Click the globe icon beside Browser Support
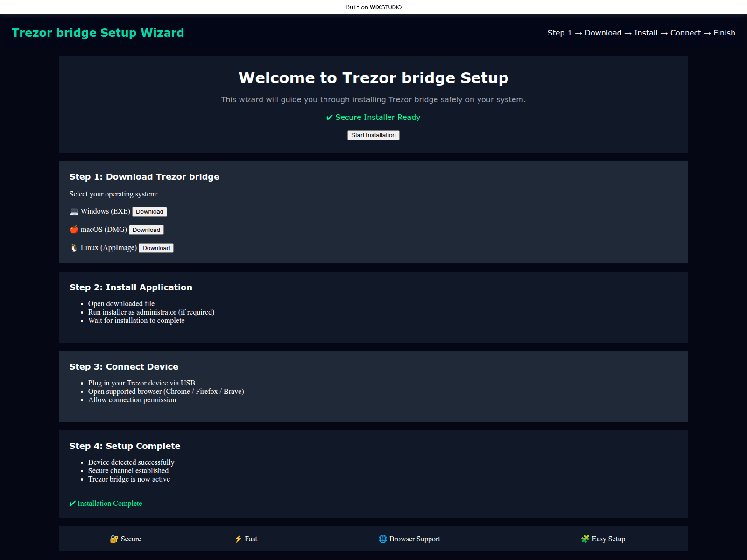 383,539
